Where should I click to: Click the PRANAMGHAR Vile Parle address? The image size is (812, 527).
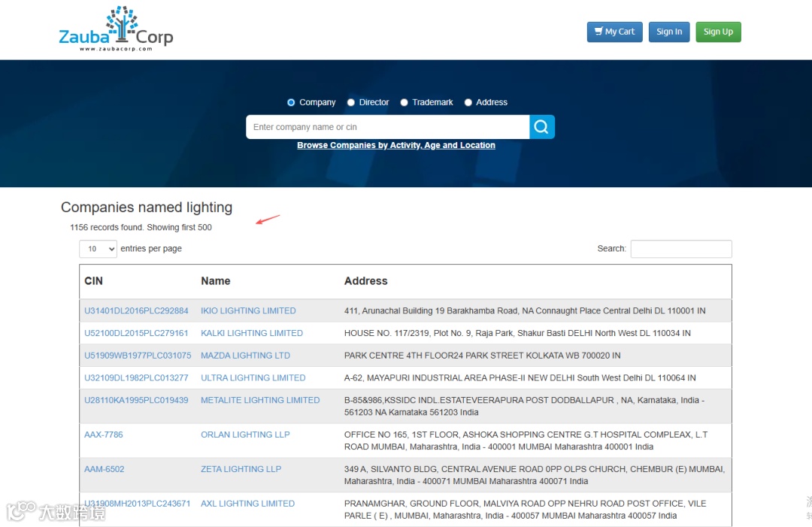(525, 510)
